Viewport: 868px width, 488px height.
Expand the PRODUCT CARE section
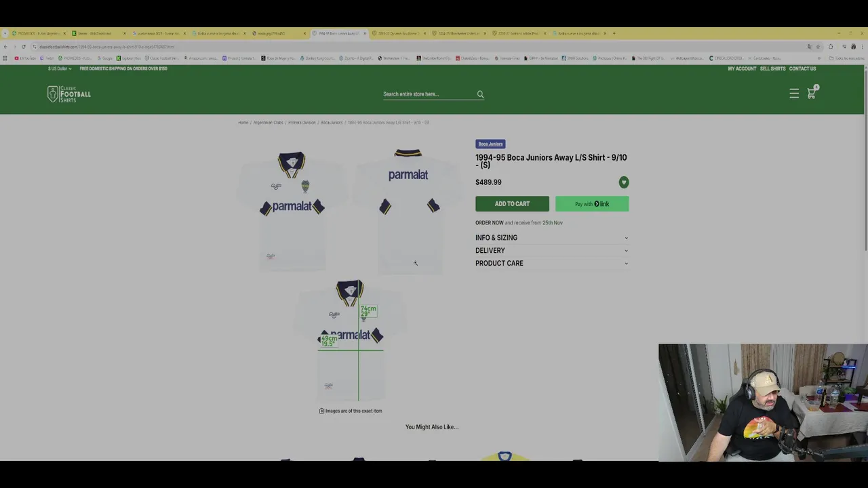tap(552, 263)
